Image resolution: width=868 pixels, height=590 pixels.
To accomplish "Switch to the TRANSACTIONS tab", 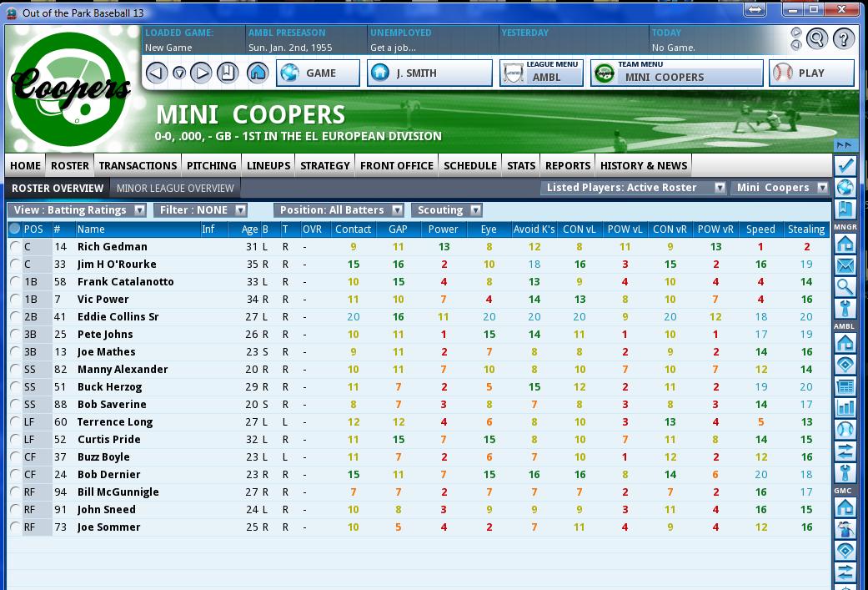I will pos(138,165).
